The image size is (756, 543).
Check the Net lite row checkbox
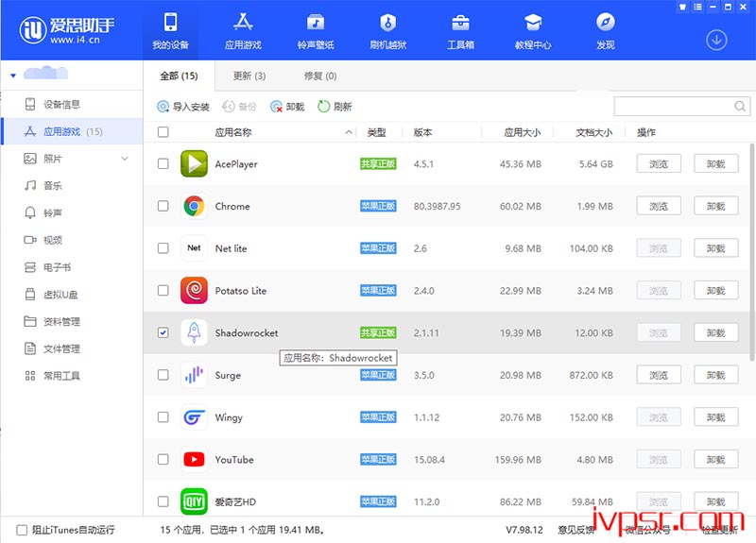click(163, 248)
